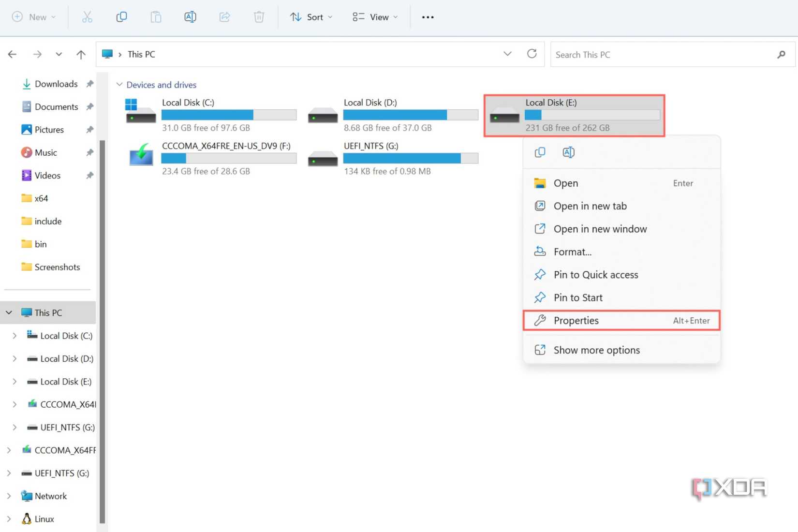Image resolution: width=798 pixels, height=532 pixels.
Task: Expand the Linux tree node
Action: 9,519
